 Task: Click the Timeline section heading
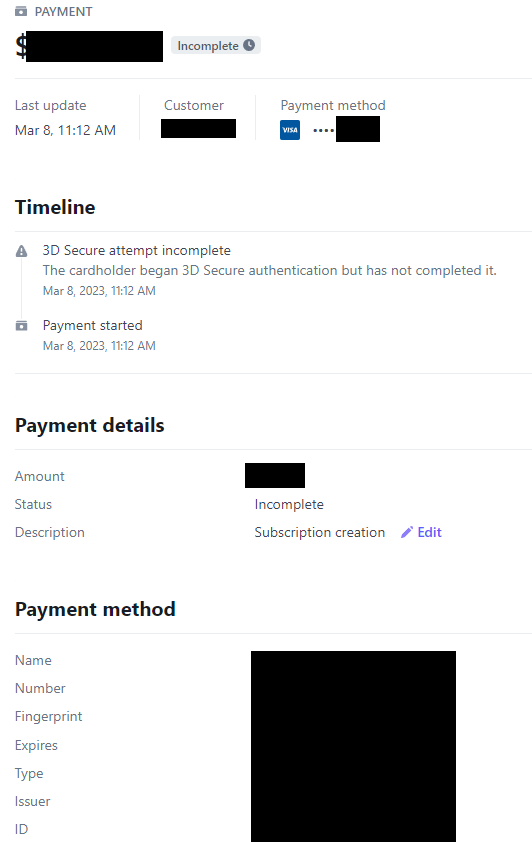[55, 207]
